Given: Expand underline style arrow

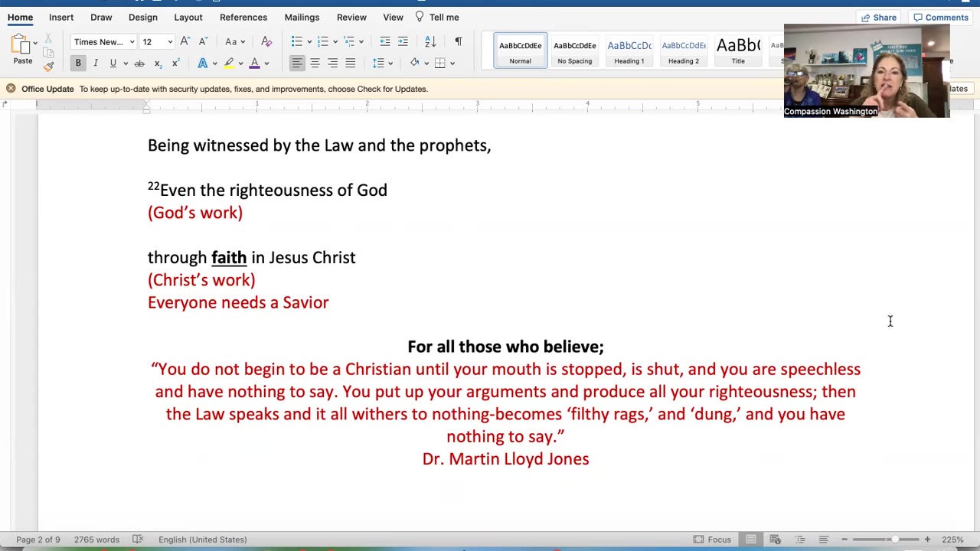Looking at the screenshot, I should [125, 64].
